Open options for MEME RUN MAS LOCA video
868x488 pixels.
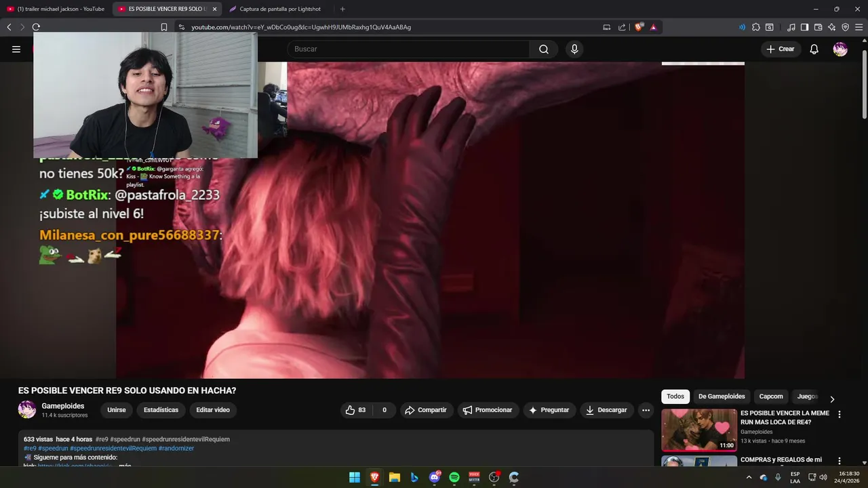[840, 414]
